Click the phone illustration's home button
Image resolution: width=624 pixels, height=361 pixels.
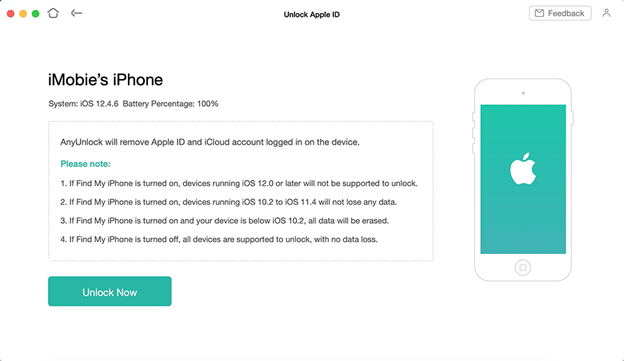pos(523,267)
